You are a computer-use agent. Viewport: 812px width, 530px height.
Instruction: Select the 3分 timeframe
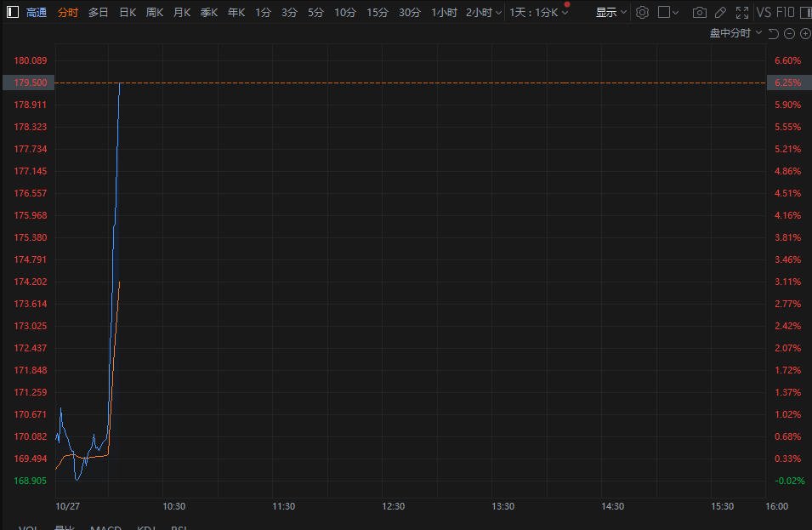pyautogui.click(x=289, y=12)
